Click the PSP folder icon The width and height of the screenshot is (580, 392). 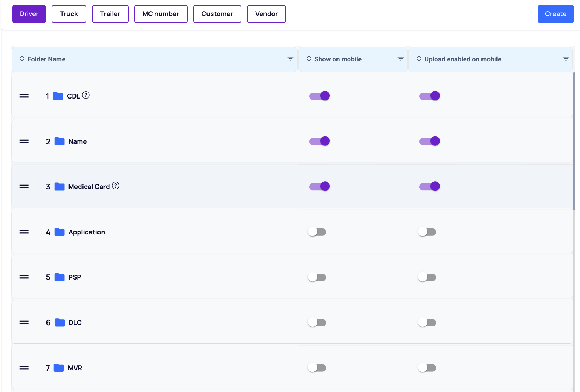tap(59, 277)
